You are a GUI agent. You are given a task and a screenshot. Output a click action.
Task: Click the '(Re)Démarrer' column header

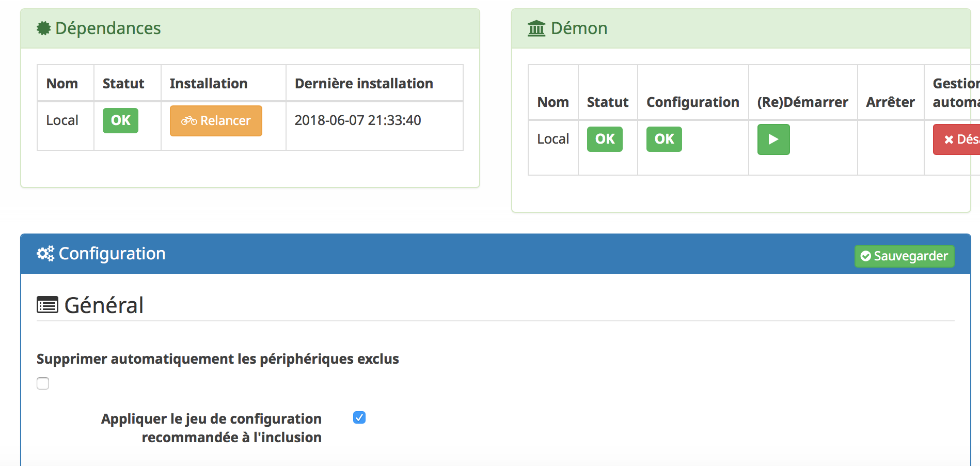click(x=802, y=102)
